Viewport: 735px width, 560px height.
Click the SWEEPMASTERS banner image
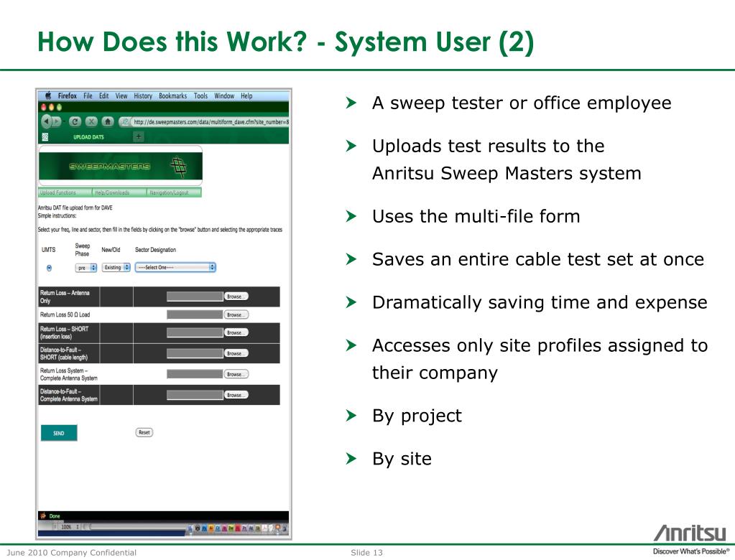click(121, 166)
